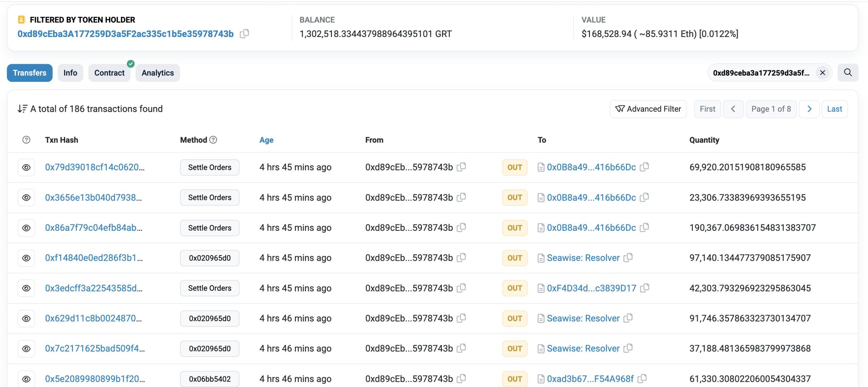Toggle the eye preview for transaction 0x79d39018cf14c0620
Image resolution: width=868 pixels, height=387 pixels.
pos(26,167)
